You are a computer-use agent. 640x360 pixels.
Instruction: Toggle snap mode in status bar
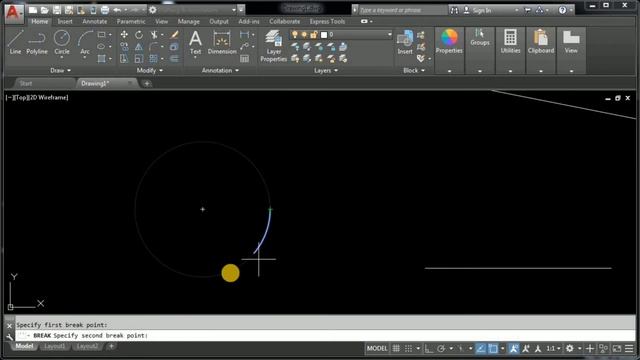408,348
